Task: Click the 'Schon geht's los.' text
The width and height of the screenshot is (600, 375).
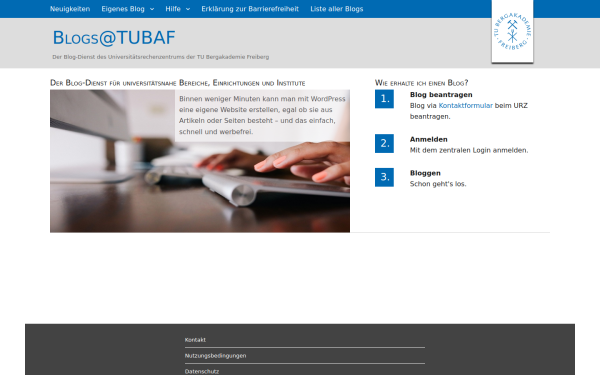Action: pyautogui.click(x=438, y=184)
